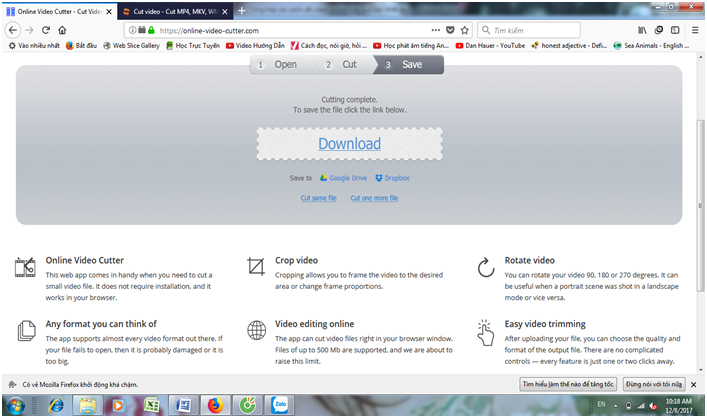Open a new browser tab
The image size is (707, 418).
coord(242,11)
